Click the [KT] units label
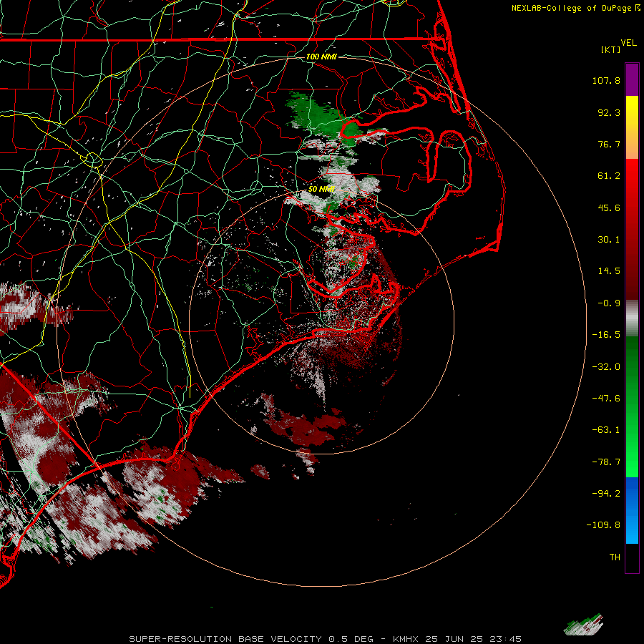The height and width of the screenshot is (644, 644). point(610,49)
